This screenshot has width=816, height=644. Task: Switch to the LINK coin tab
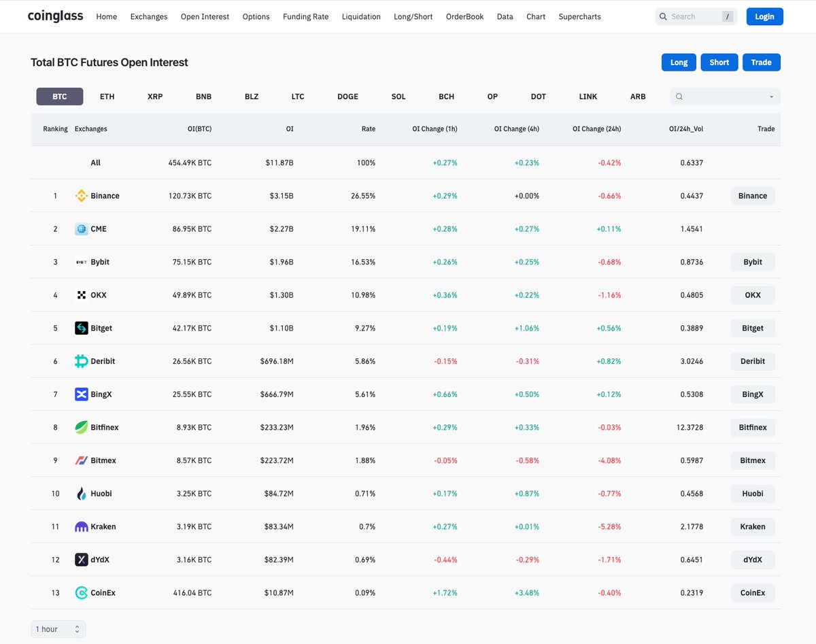coord(588,97)
